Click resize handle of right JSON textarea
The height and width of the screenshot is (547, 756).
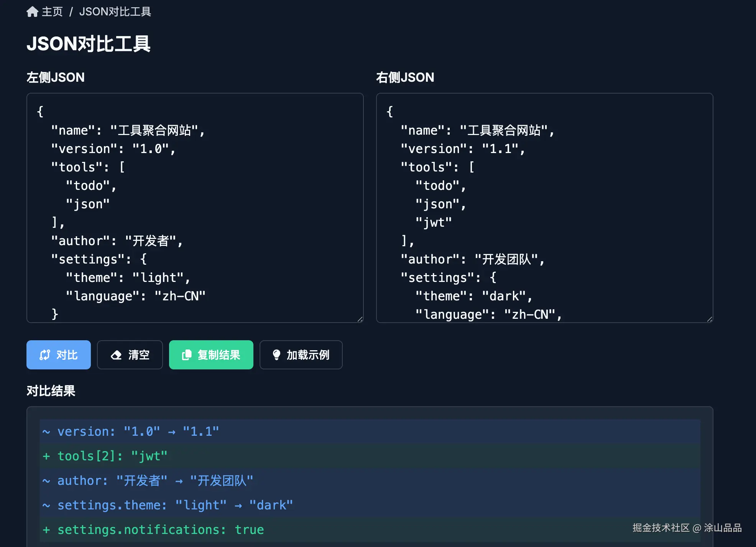tap(710, 319)
